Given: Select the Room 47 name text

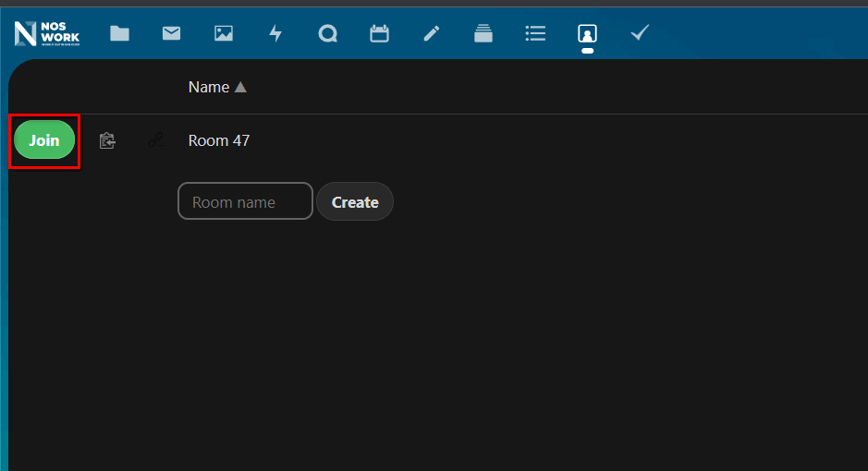Looking at the screenshot, I should point(219,140).
